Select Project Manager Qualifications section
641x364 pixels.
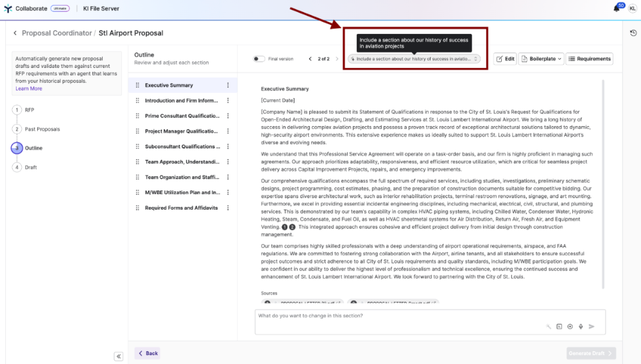point(183,131)
